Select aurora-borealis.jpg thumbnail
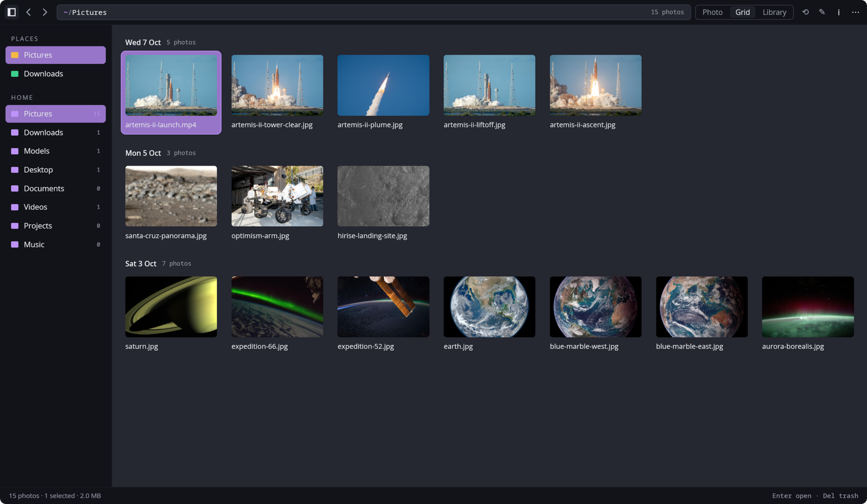Image resolution: width=867 pixels, height=504 pixels. [x=808, y=307]
